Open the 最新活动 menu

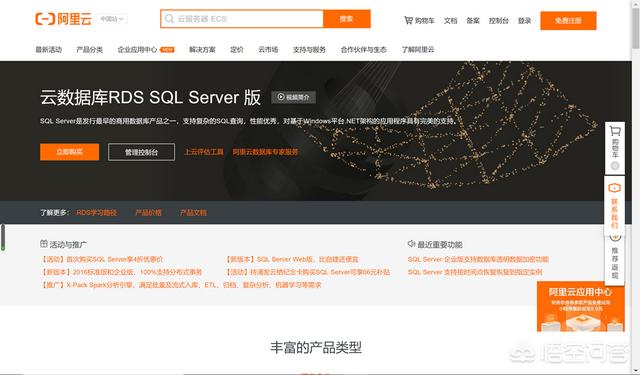coord(49,49)
